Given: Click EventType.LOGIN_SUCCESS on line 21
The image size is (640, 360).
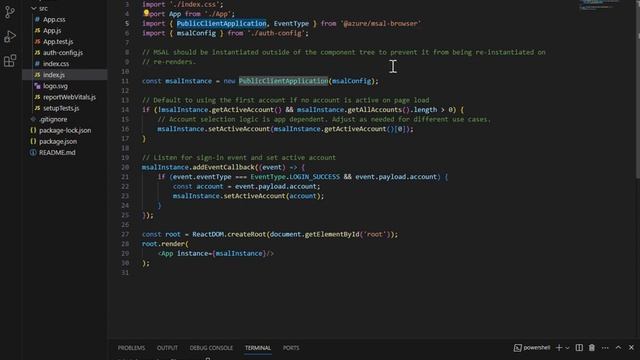Looking at the screenshot, I should click(295, 177).
